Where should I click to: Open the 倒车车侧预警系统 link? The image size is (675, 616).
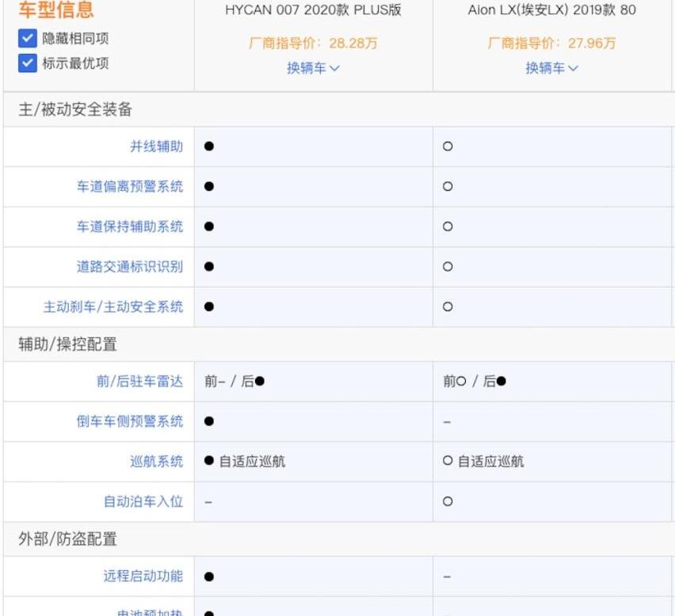(x=130, y=421)
